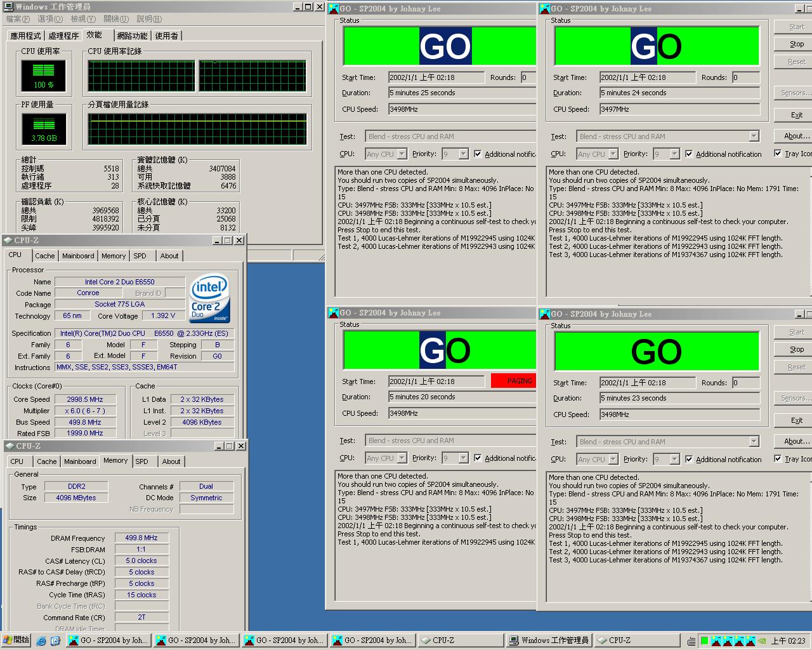Click Duration field reading 5 minutes 25 seconds

(x=462, y=93)
